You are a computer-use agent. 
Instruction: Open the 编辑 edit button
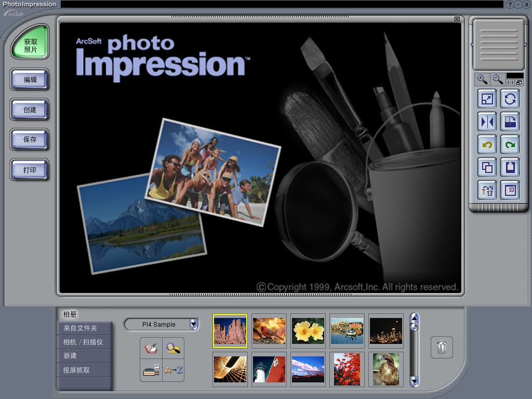coord(30,80)
